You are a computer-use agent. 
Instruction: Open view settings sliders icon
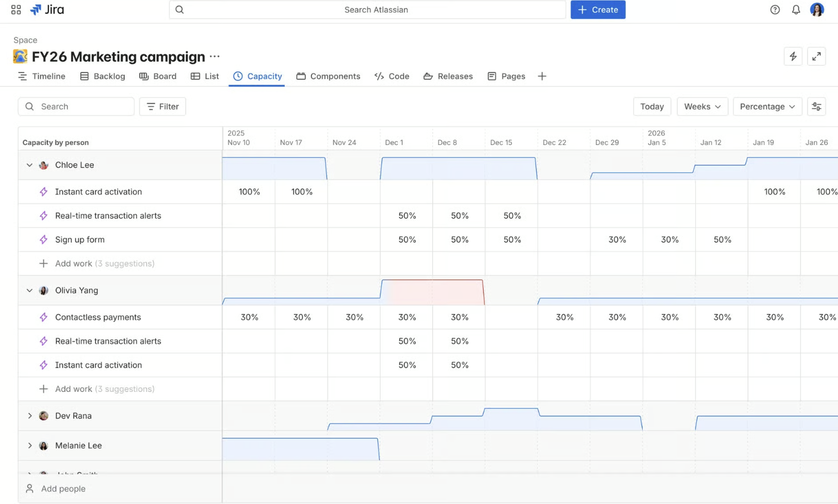pos(816,106)
